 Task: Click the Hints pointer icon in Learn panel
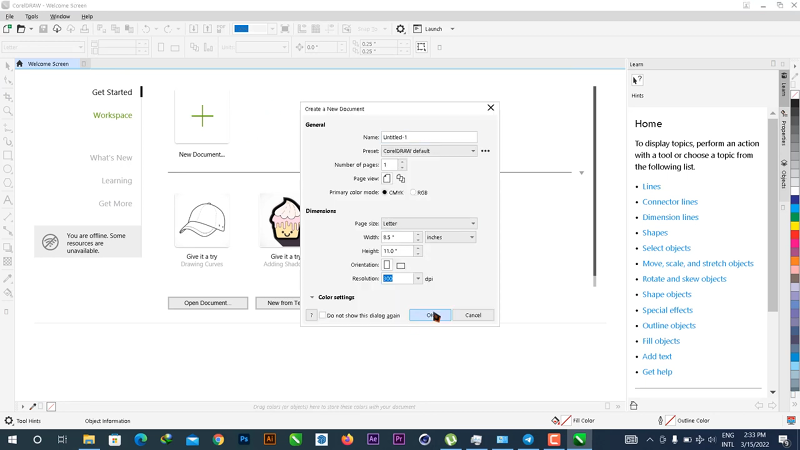tap(637, 80)
